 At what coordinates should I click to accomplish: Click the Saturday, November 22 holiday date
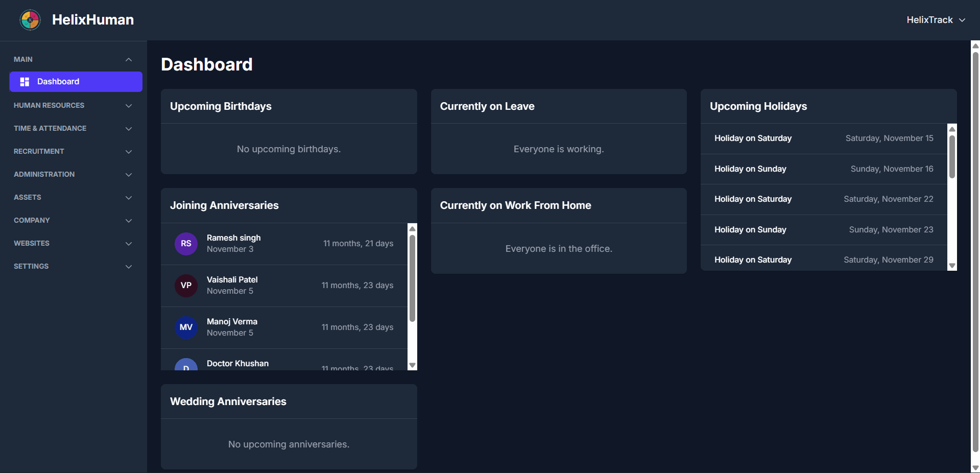click(x=888, y=199)
